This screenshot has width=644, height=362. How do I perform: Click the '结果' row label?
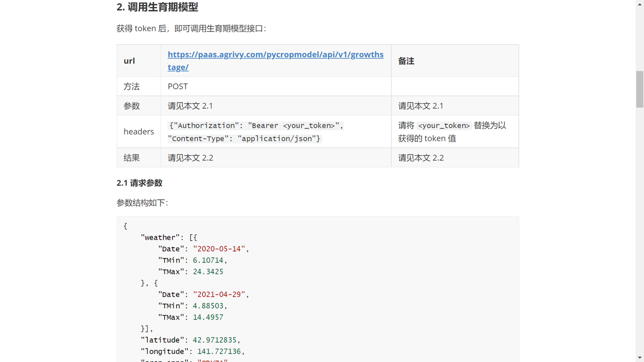[132, 158]
